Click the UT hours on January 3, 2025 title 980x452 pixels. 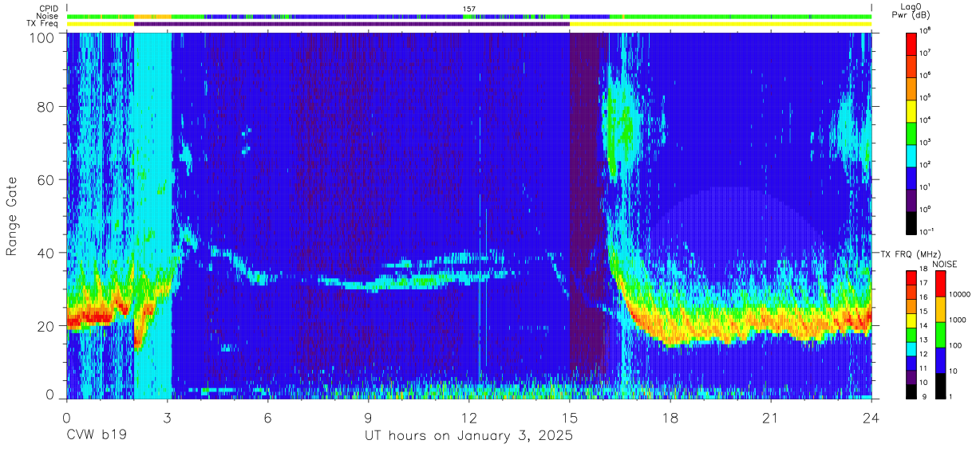click(468, 436)
